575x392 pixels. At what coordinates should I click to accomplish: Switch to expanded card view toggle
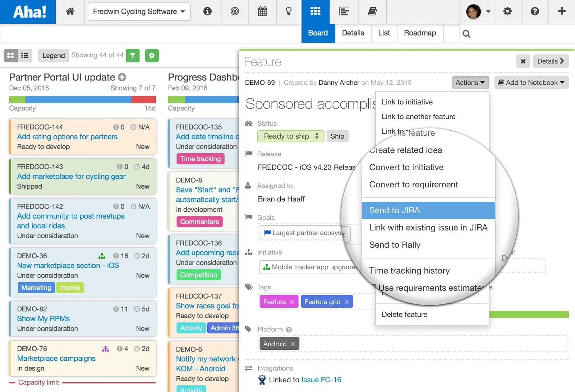(x=11, y=56)
